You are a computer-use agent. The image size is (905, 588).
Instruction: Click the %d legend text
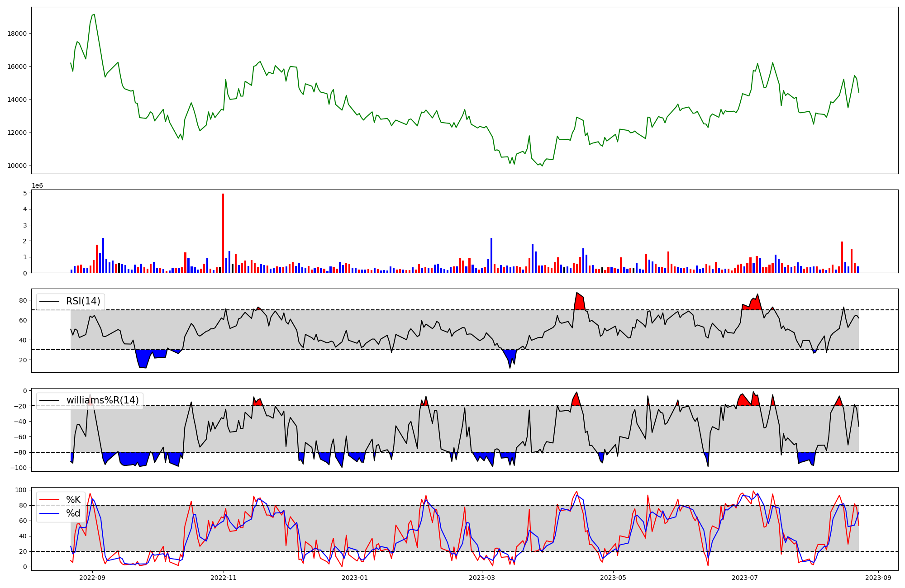73,513
